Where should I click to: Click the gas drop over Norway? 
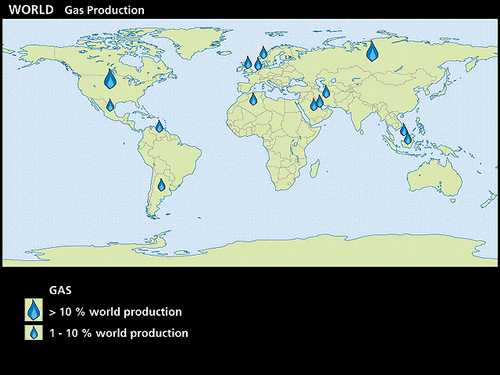[x=263, y=52]
